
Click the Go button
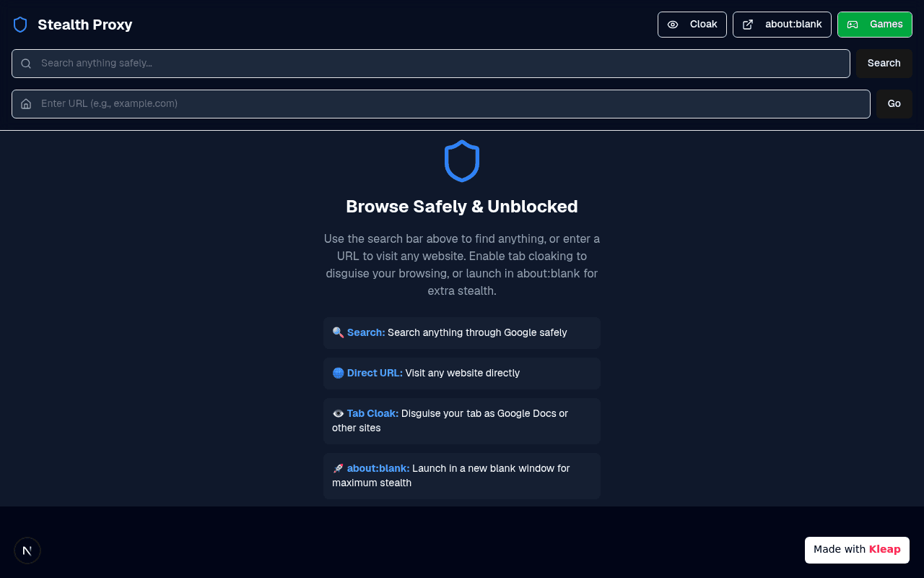pos(894,104)
